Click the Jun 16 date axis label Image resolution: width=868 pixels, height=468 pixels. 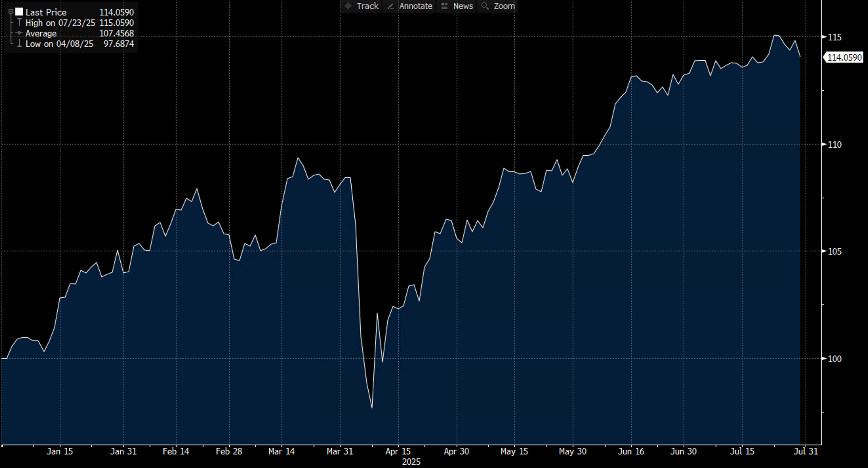[x=631, y=451]
